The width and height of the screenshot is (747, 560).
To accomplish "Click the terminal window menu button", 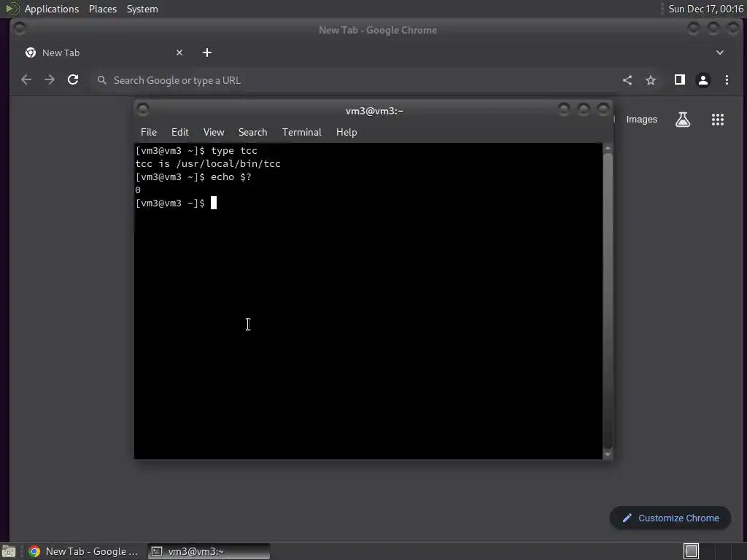I will point(142,110).
